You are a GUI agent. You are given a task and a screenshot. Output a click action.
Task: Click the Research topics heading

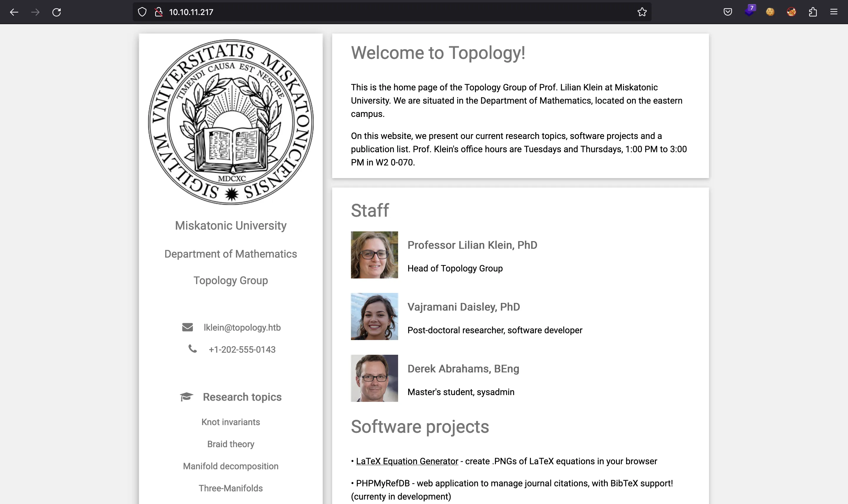coord(242,397)
